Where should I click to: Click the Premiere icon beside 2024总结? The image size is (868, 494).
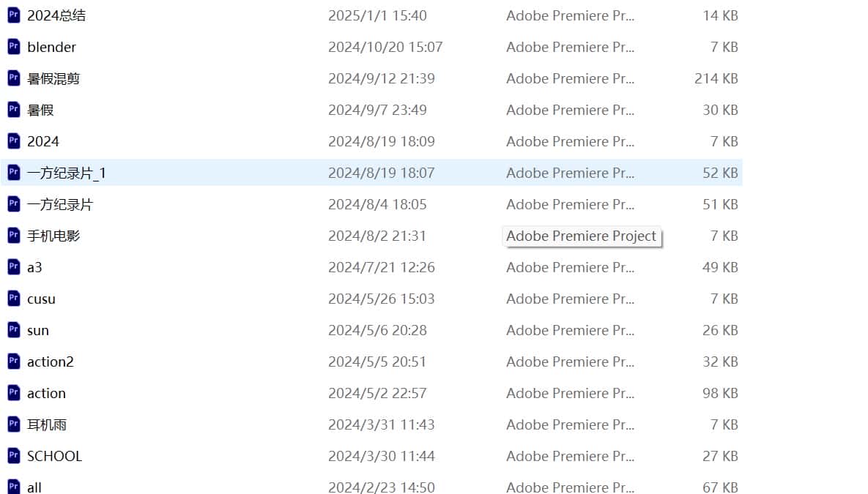tap(14, 15)
